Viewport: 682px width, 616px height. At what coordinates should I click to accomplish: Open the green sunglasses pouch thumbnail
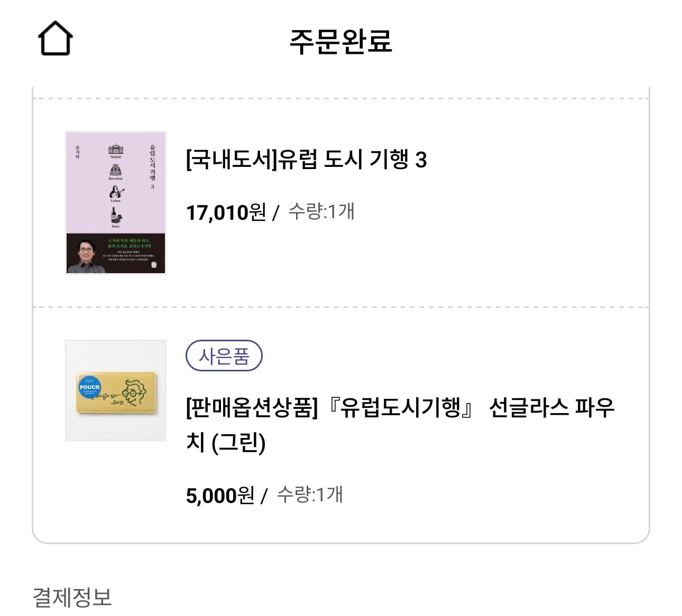[x=116, y=390]
